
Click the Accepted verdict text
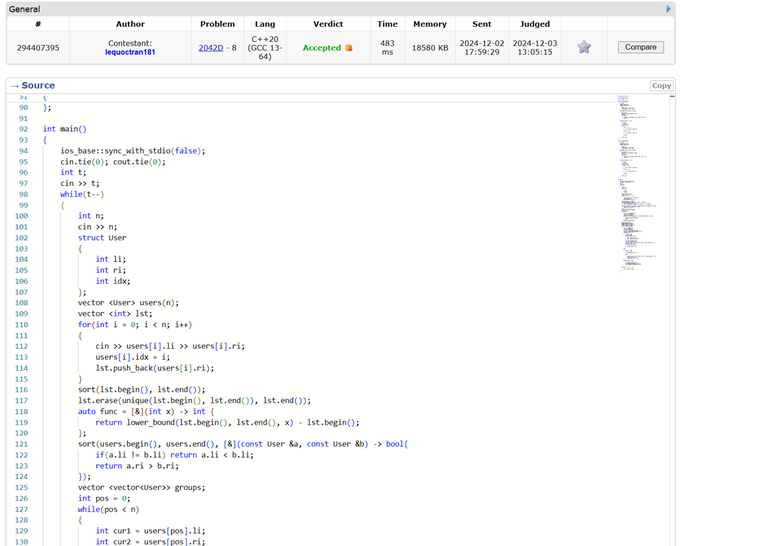coord(321,47)
